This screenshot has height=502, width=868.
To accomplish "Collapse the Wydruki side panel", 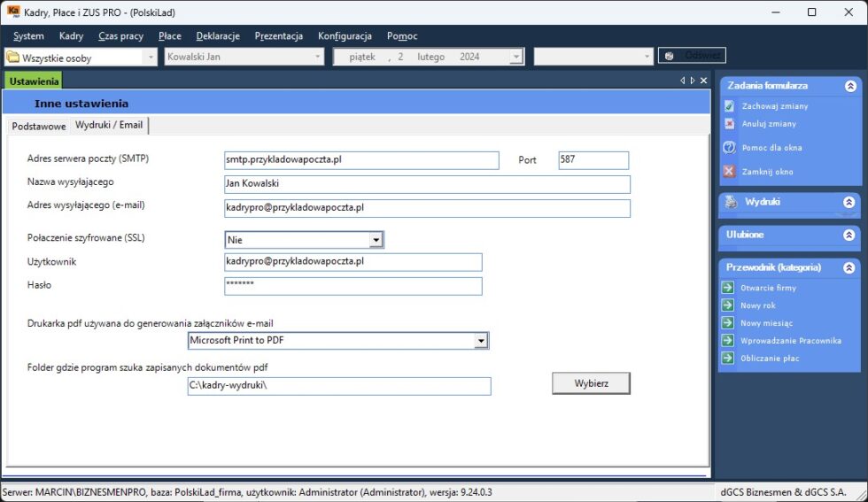I will pos(849,202).
